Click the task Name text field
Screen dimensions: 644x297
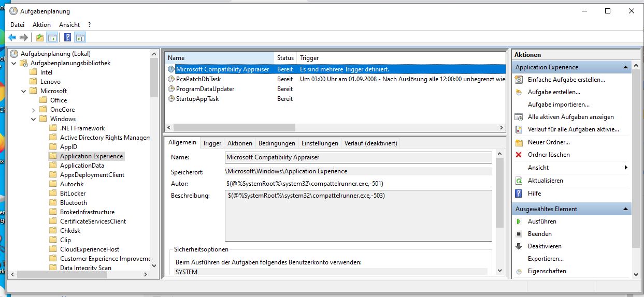pos(359,157)
